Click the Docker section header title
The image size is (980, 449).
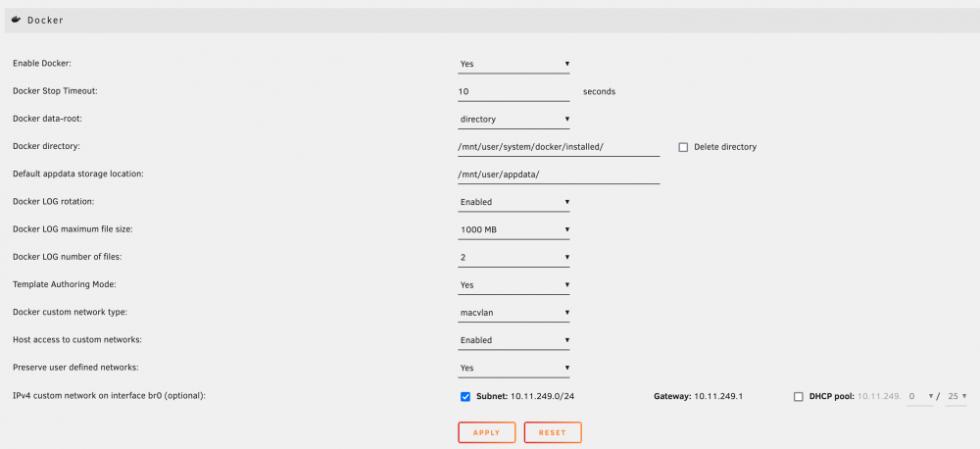45,21
